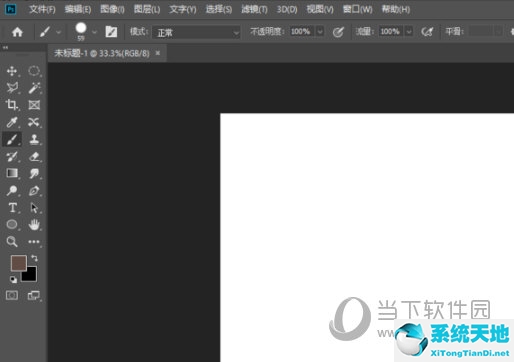Go to the Home screen icon
Viewport: 514px width, 362px height.
(17, 32)
